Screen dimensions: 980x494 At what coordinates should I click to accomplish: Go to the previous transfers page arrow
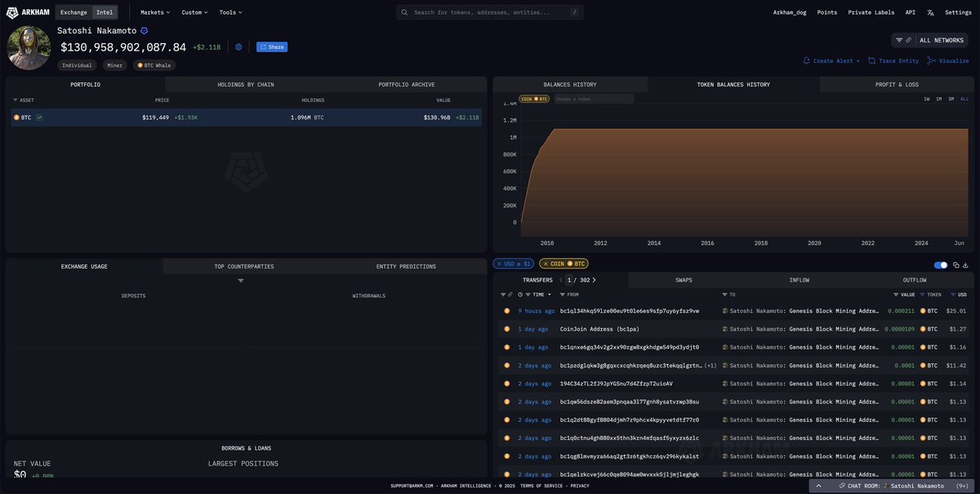tap(560, 280)
